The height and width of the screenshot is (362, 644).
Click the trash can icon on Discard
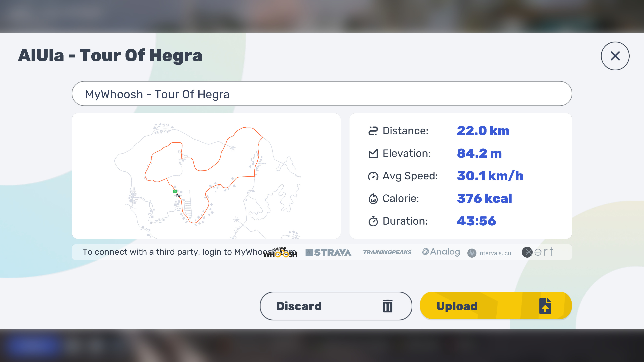pos(388,306)
